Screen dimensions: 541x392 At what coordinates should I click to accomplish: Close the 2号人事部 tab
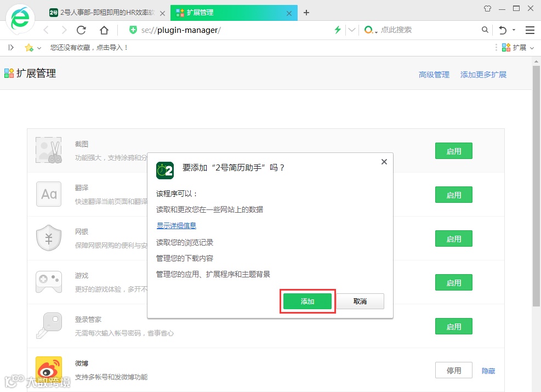point(162,13)
